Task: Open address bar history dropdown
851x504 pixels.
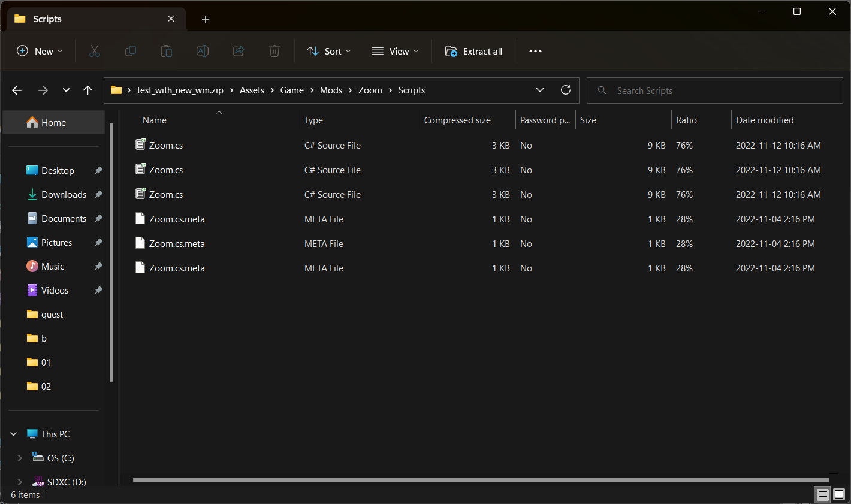Action: (x=540, y=90)
